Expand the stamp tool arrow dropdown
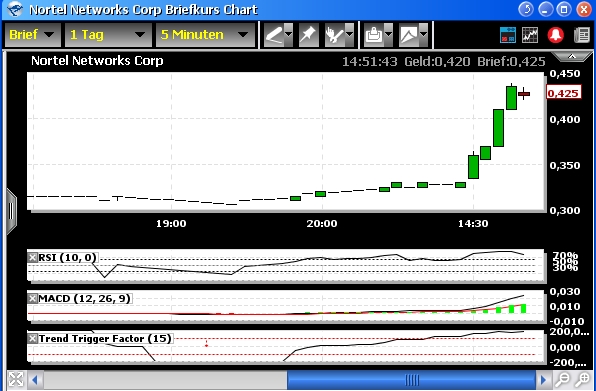Image resolution: width=596 pixels, height=391 pixels. point(388,35)
